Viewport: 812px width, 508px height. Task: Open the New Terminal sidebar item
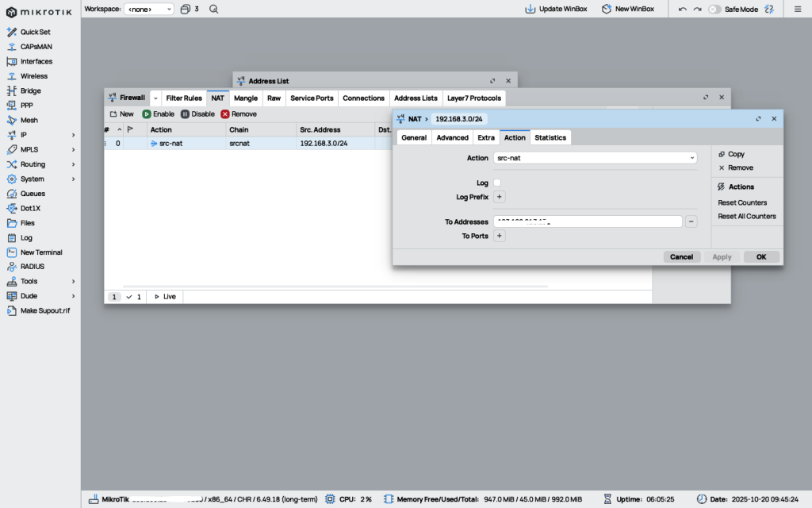tap(12, 252)
